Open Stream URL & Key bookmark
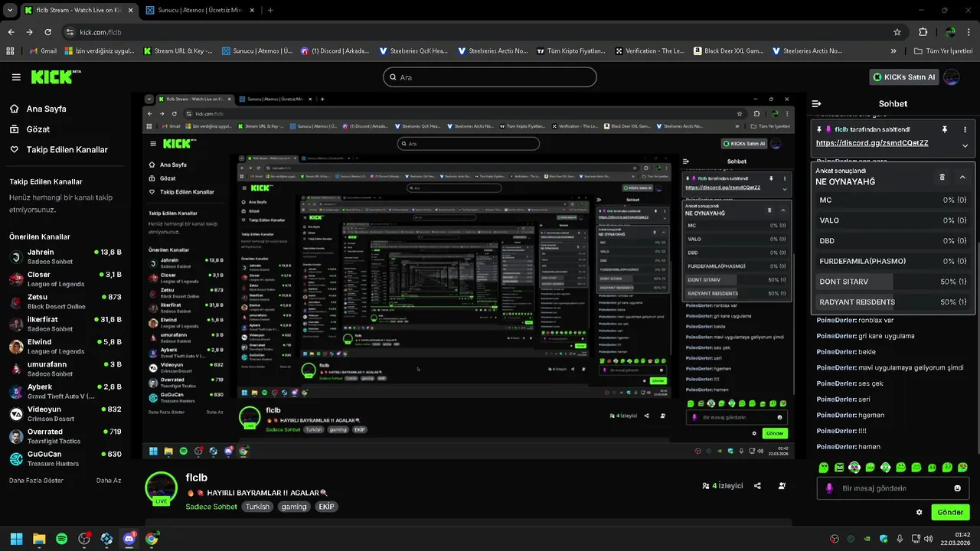 click(x=178, y=51)
